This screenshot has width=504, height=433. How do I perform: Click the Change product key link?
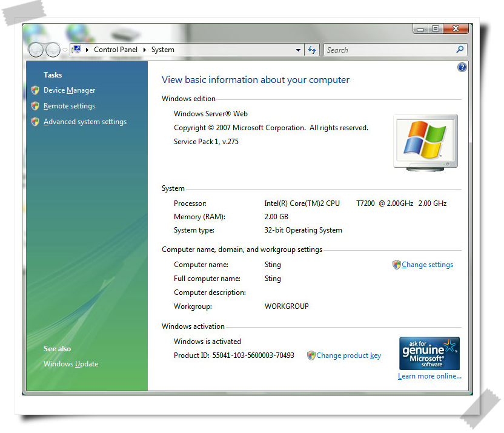348,355
